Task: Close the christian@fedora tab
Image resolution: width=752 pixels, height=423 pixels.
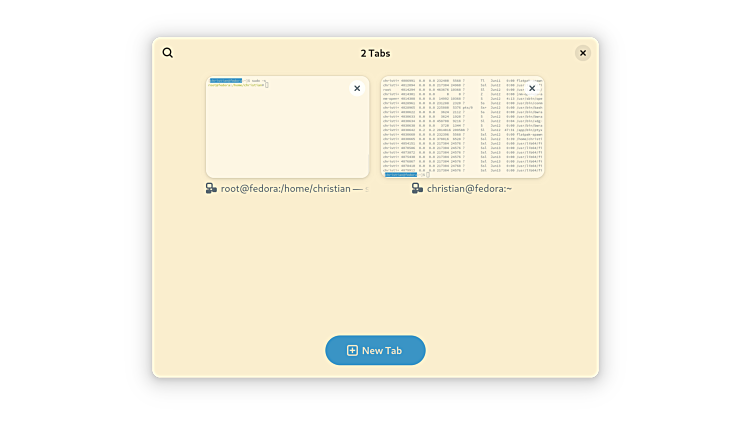Action: (x=532, y=89)
